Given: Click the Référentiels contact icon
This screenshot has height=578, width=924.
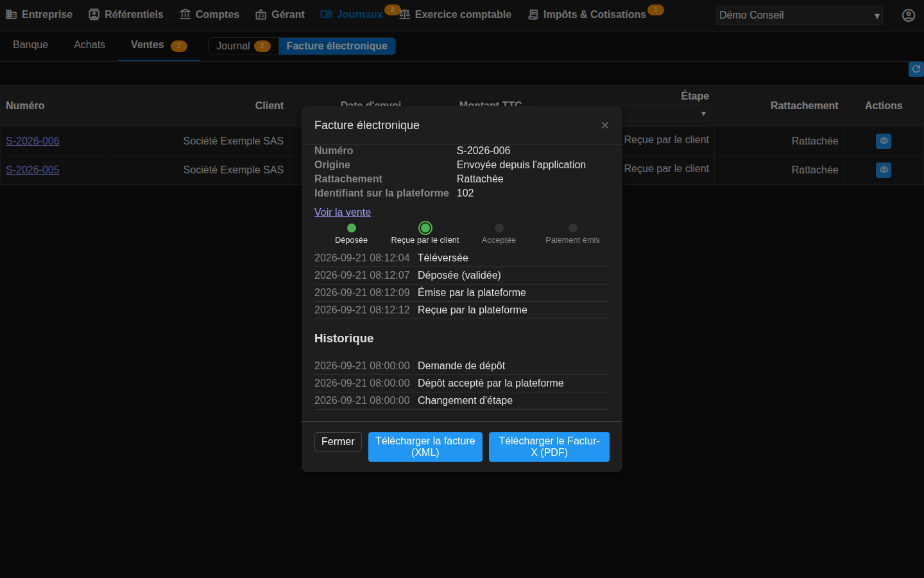Looking at the screenshot, I should coord(94,15).
